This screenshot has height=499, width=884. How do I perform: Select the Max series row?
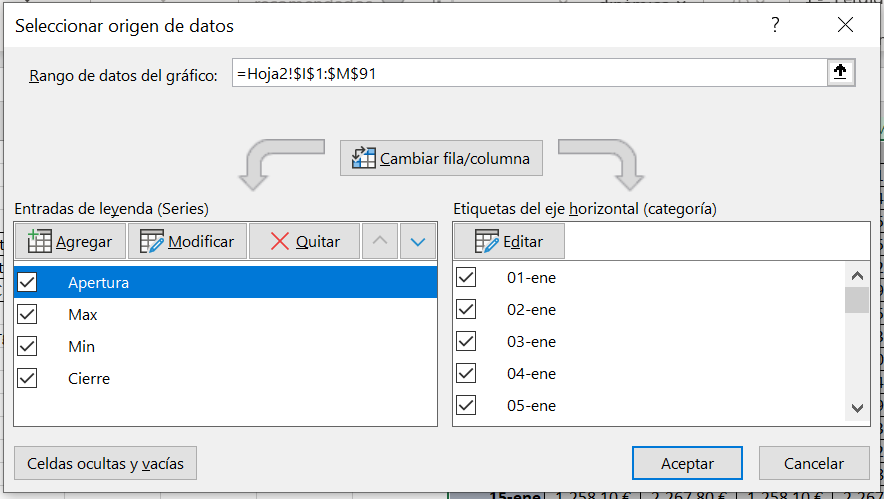(x=226, y=315)
